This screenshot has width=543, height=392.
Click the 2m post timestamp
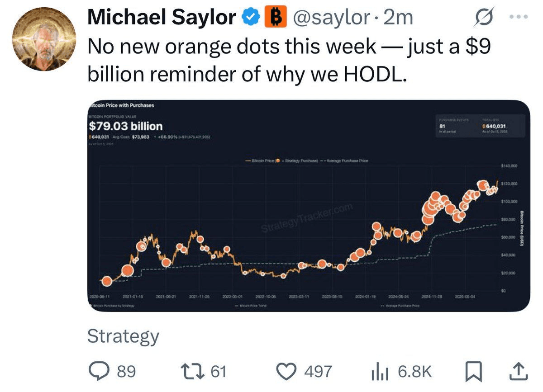[x=398, y=18]
